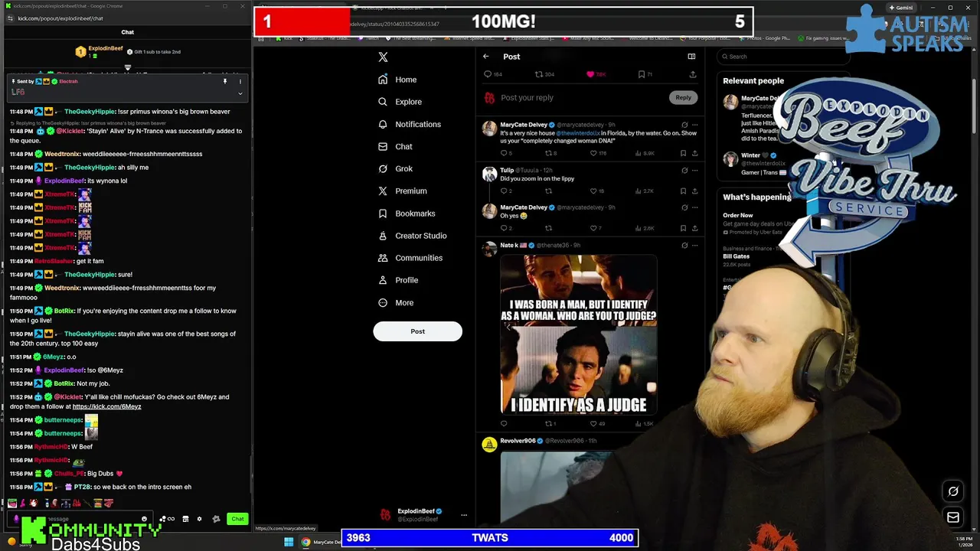980x551 pixels.
Task: Collapse the Kick leaderboard handle
Action: (128, 67)
